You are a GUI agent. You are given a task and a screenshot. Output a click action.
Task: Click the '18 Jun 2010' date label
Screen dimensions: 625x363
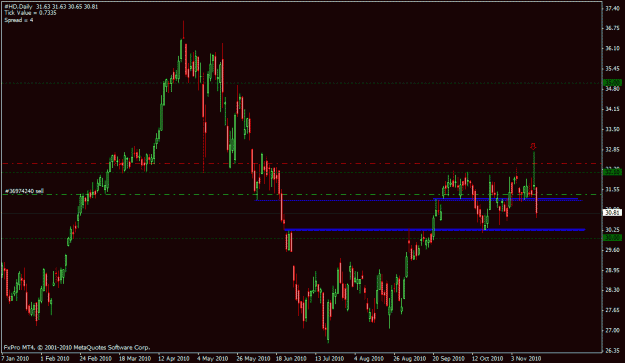291,358
